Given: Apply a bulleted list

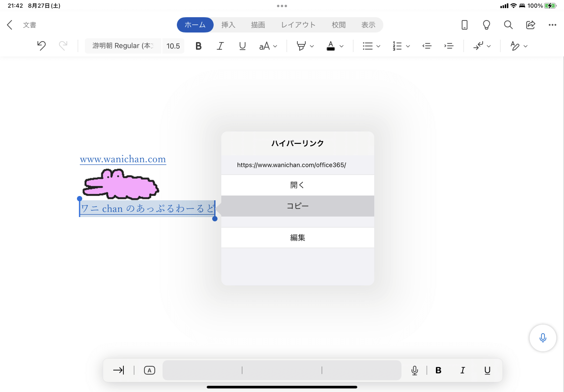Looking at the screenshot, I should click(x=368, y=46).
